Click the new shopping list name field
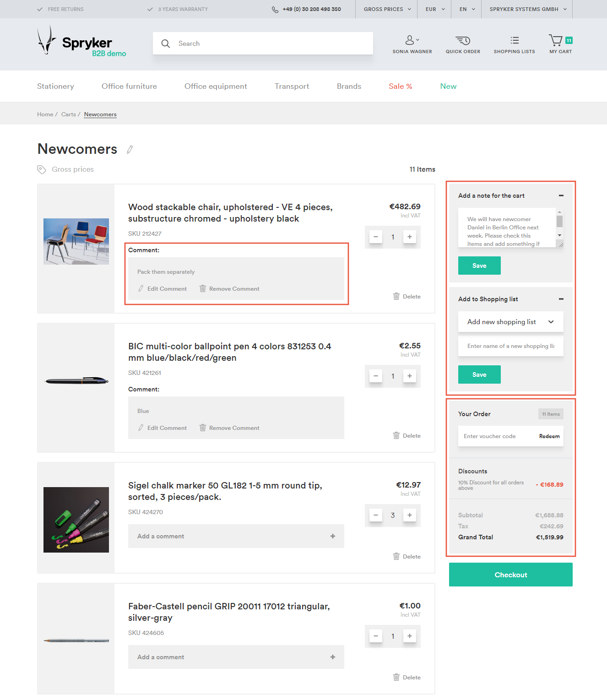 (511, 346)
